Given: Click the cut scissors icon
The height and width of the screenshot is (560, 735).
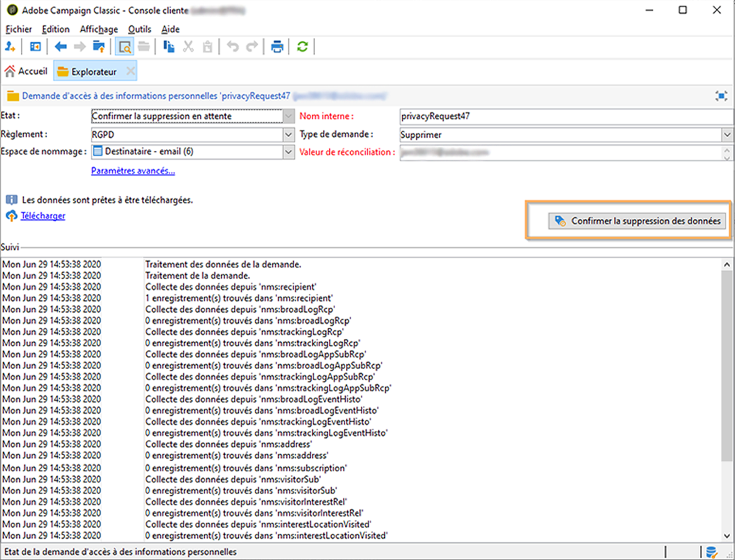Looking at the screenshot, I should click(188, 47).
